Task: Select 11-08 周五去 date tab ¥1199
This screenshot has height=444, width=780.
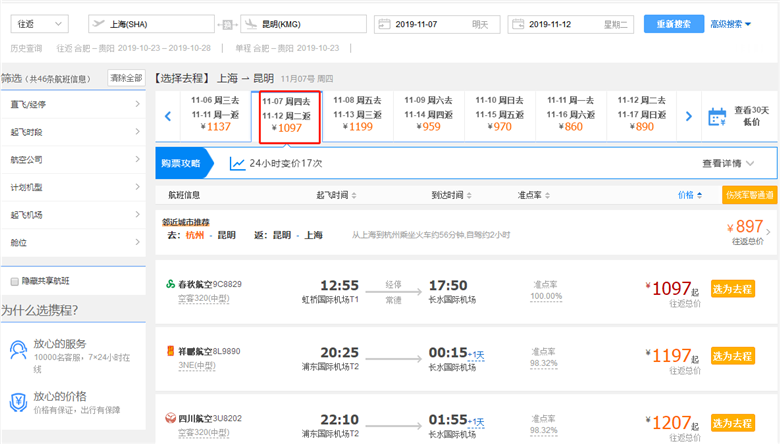Action: coord(357,114)
